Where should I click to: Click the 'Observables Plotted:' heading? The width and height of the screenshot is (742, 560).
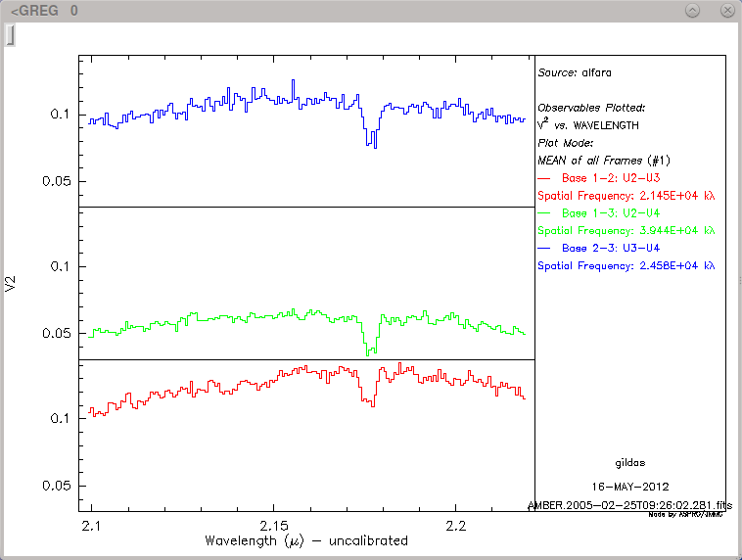coord(591,108)
